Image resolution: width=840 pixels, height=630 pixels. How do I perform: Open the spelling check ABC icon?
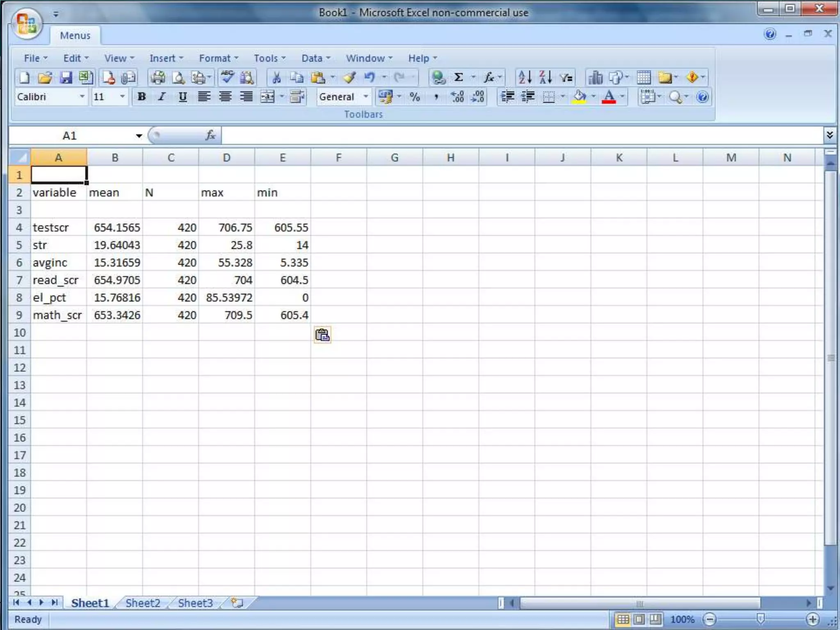coord(227,77)
